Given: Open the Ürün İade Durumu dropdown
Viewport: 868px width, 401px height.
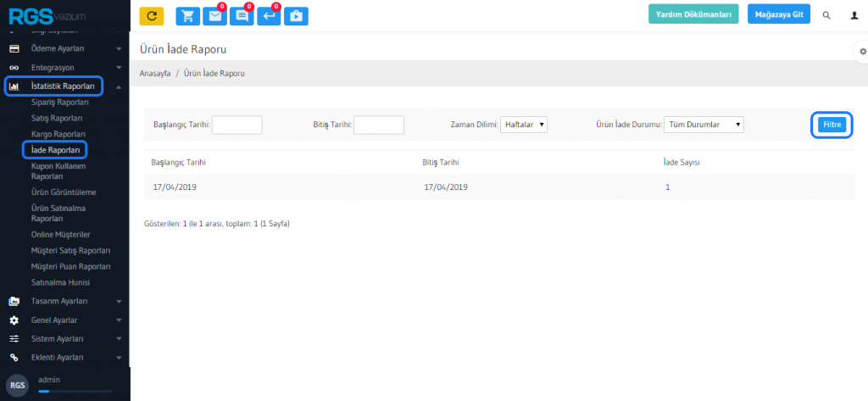Looking at the screenshot, I should (x=703, y=125).
